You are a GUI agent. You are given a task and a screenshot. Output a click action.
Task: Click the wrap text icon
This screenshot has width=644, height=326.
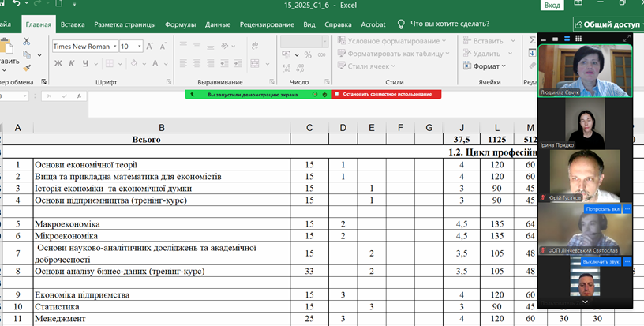tap(255, 46)
